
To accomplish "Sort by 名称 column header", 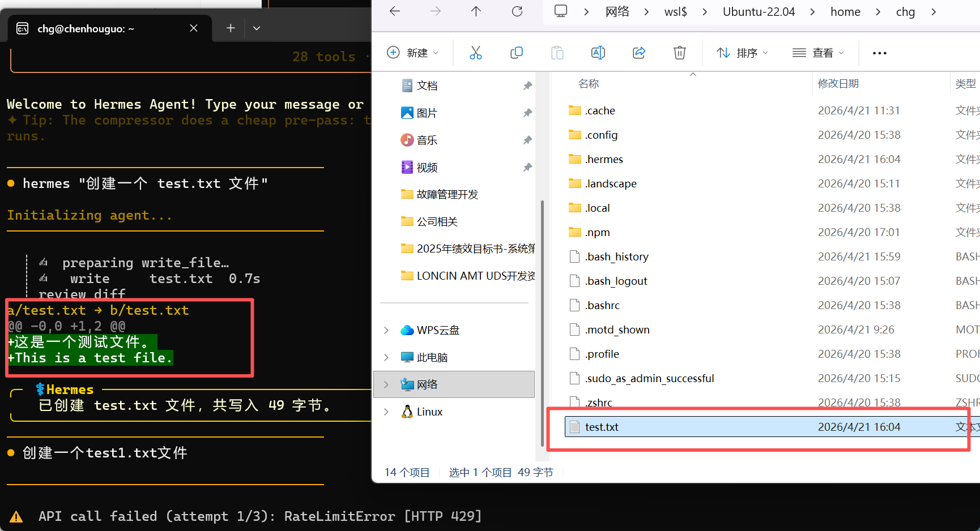I will [589, 84].
